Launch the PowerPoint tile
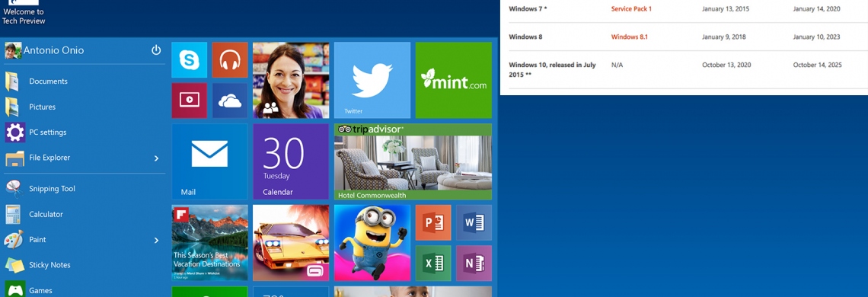The width and height of the screenshot is (868, 297). (x=433, y=222)
